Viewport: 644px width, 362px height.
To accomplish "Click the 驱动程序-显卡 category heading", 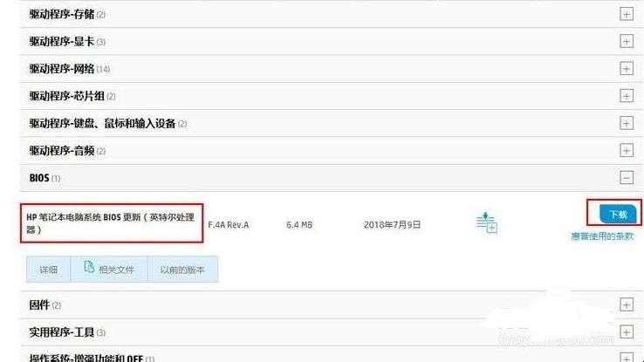I will coord(62,42).
